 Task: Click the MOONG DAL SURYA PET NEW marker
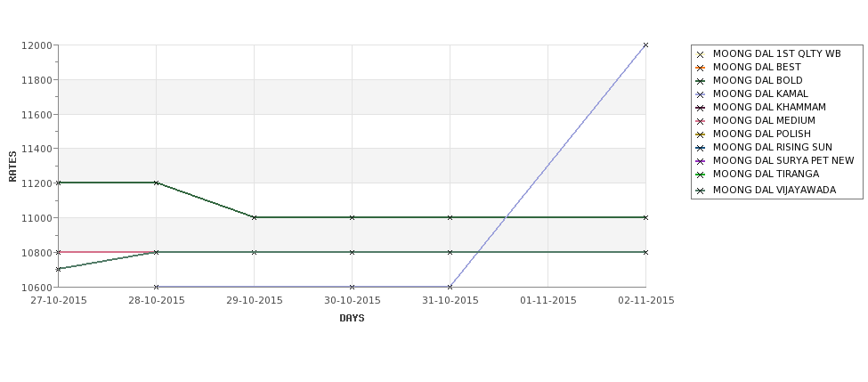click(701, 162)
